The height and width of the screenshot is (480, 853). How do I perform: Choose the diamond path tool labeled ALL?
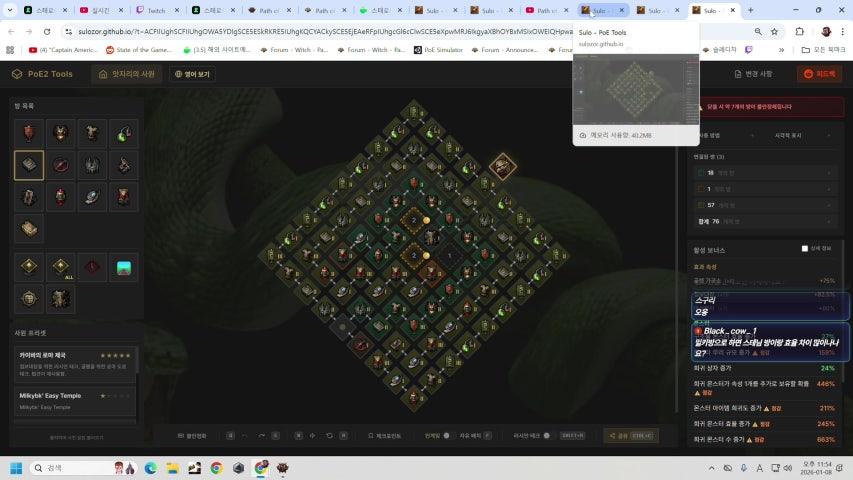60,267
